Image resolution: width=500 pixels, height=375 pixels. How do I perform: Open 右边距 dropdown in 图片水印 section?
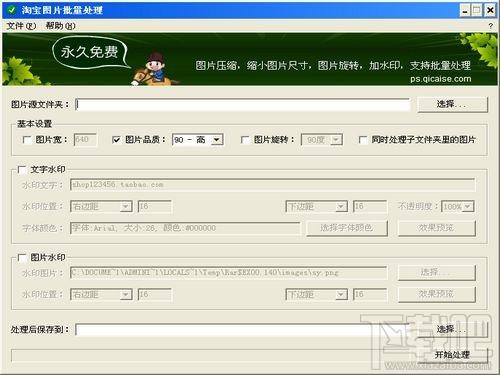125,295
